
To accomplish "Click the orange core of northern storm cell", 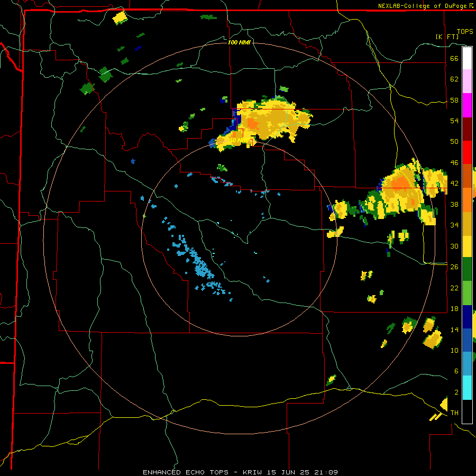I will [x=253, y=124].
